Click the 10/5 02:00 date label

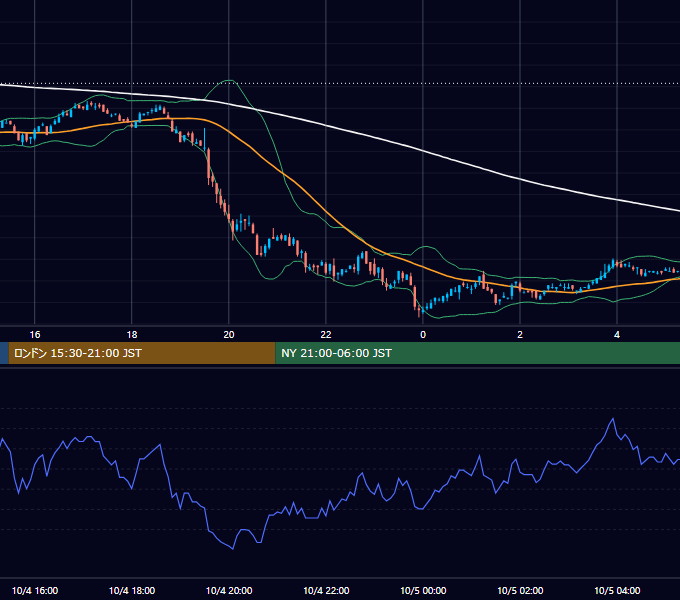click(x=520, y=590)
